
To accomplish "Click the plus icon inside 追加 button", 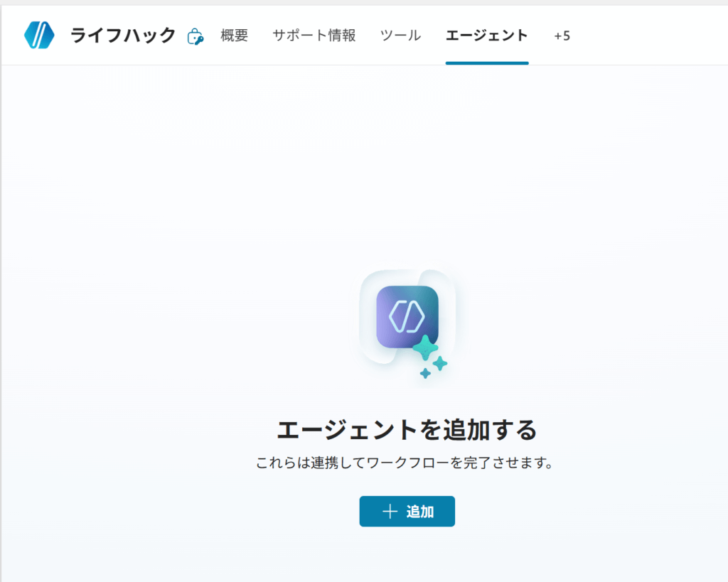I will [390, 512].
